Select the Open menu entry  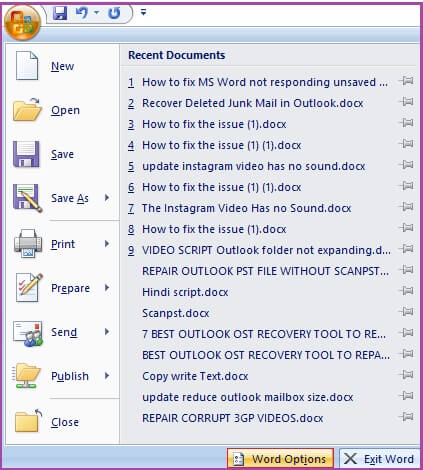(x=62, y=110)
